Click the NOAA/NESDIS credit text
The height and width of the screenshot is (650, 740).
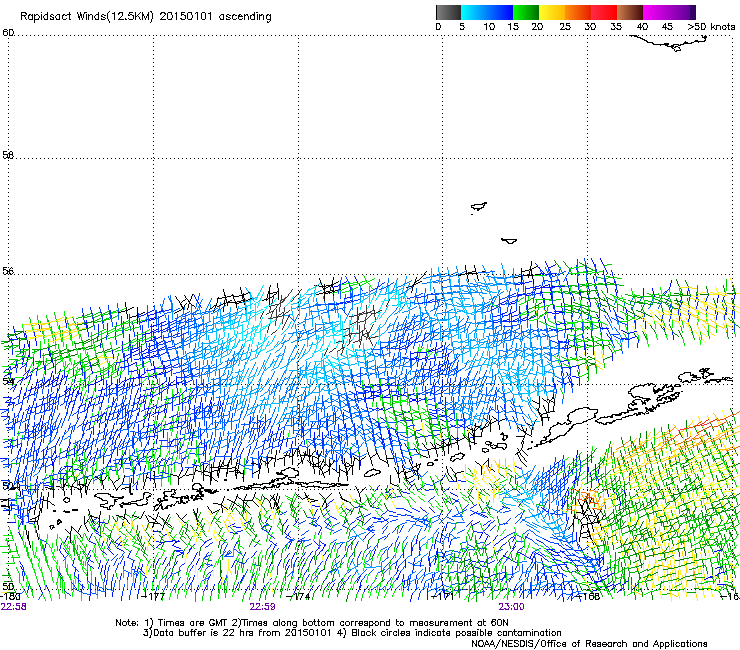[x=589, y=644]
